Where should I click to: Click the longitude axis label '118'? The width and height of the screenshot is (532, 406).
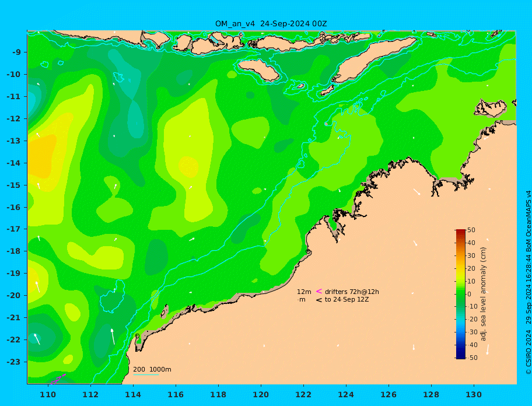click(x=218, y=394)
